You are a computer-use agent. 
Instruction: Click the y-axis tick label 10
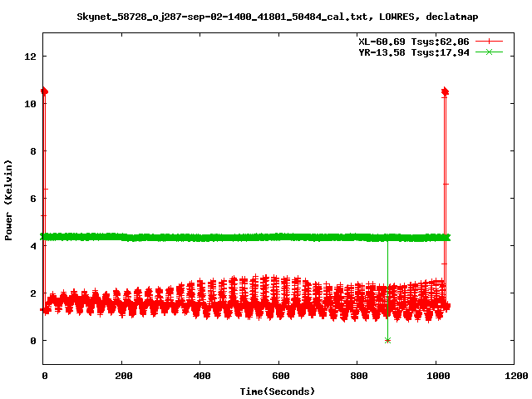coord(30,104)
